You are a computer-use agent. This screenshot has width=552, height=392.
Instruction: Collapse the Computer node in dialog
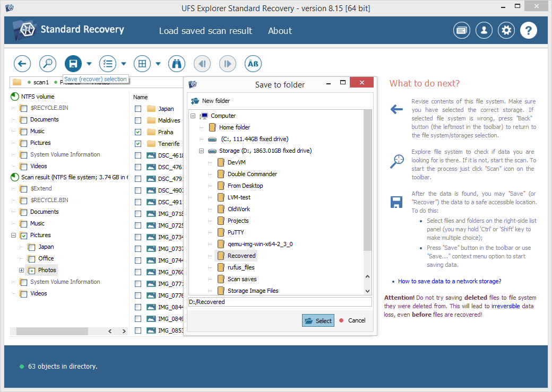(x=193, y=116)
